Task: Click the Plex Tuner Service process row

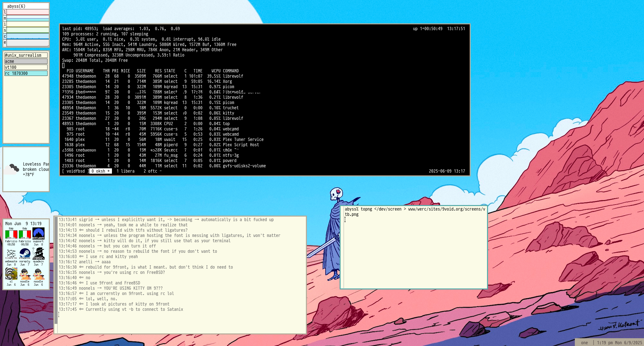Action: coord(163,139)
